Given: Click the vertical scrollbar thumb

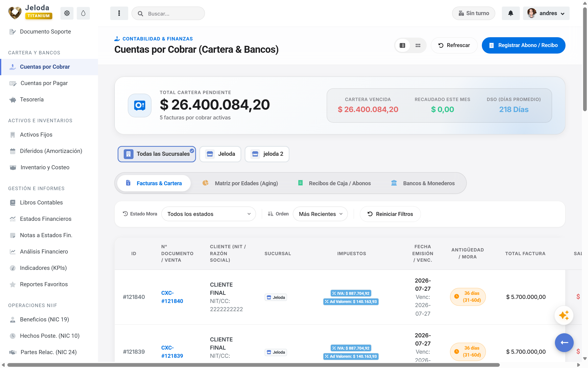Looking at the screenshot, I should 585,59.
